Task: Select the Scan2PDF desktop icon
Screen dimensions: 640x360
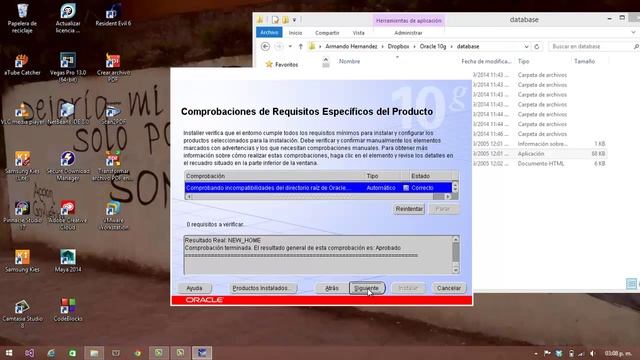Action: pos(113,113)
